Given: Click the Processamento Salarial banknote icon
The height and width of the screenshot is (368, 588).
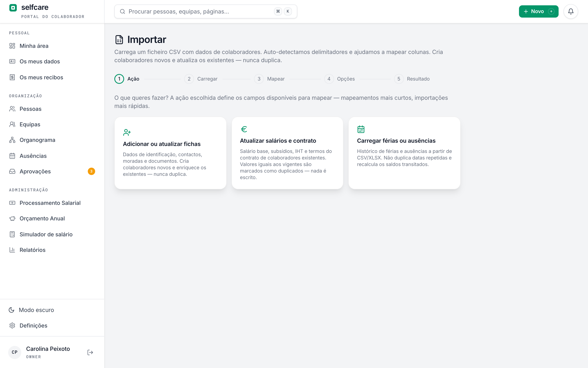Looking at the screenshot, I should 12,203.
